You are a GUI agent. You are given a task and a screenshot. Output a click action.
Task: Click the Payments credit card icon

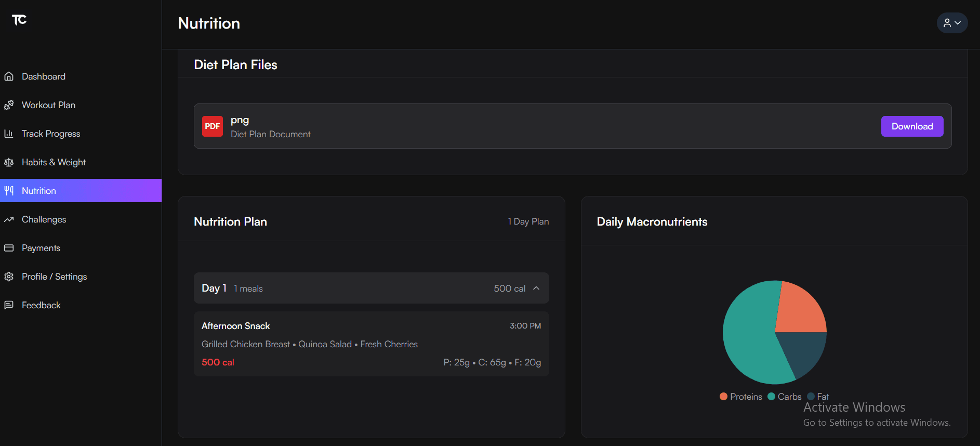tap(9, 248)
